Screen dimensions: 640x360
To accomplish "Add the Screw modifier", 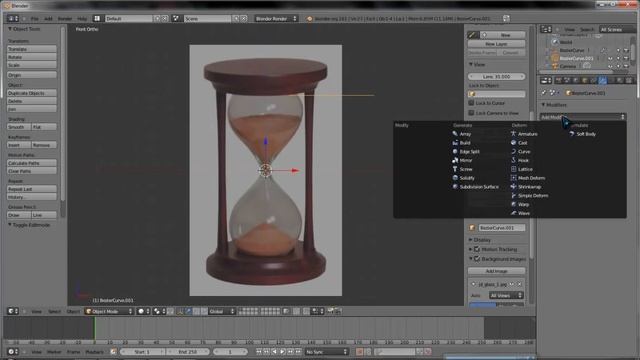I will point(462,169).
